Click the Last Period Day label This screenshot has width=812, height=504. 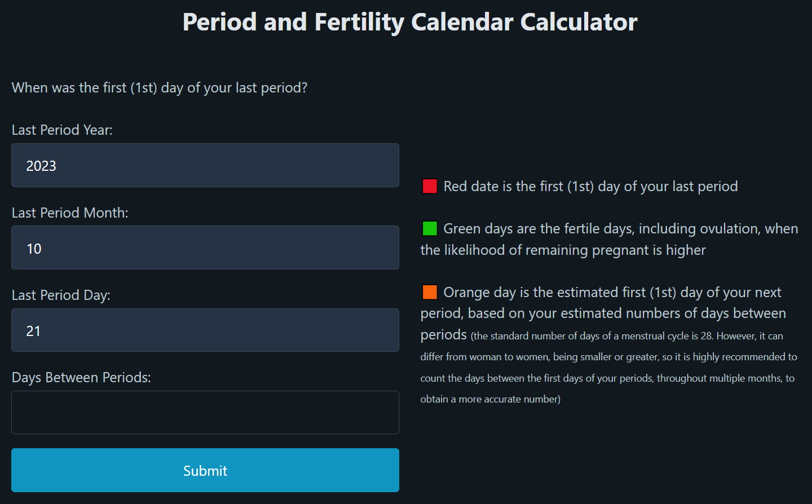(61, 295)
